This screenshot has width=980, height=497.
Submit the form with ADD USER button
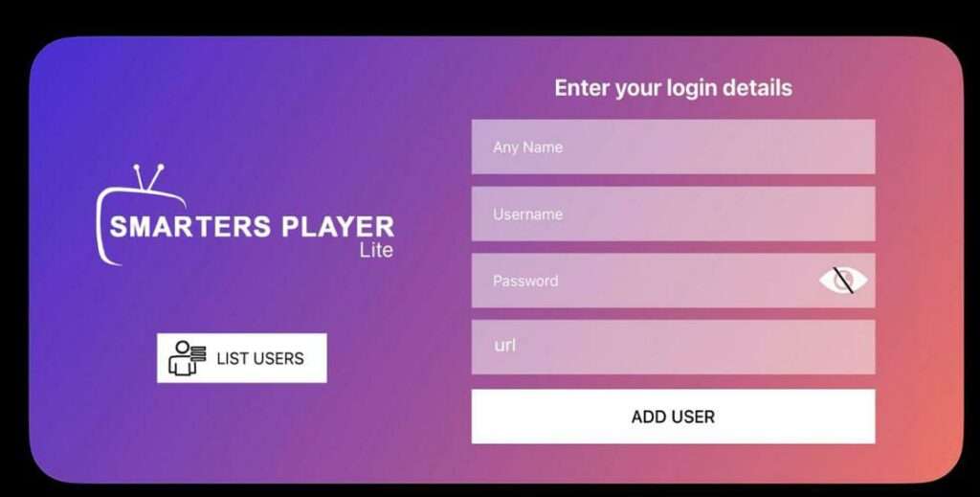(673, 417)
